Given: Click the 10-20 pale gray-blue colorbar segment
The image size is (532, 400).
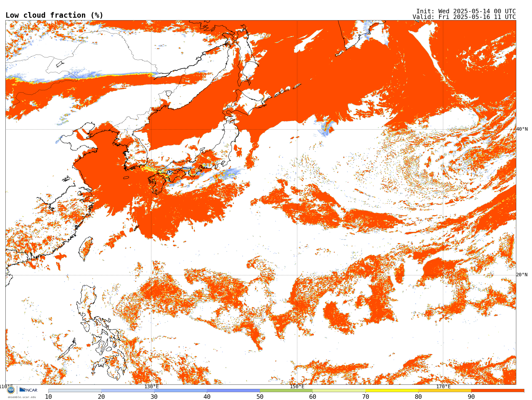Looking at the screenshot, I should [75, 391].
